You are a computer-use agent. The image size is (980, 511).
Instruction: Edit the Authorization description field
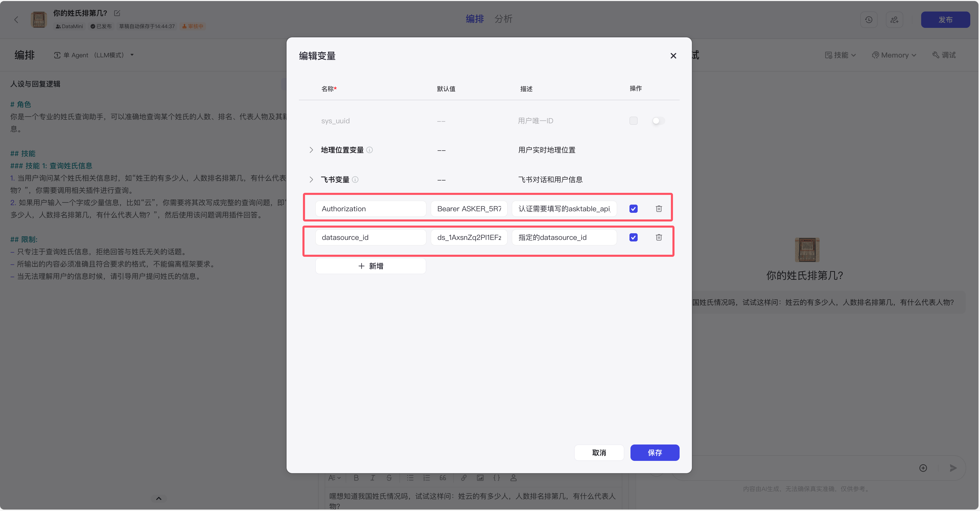coord(564,209)
